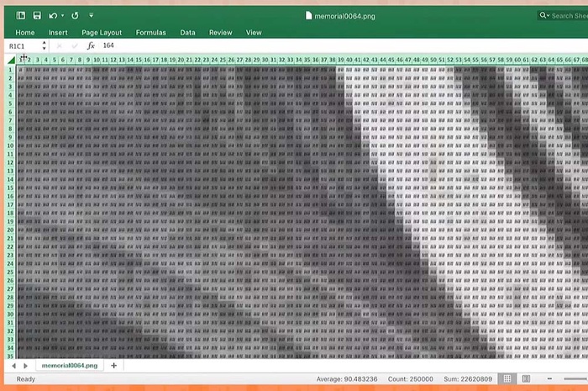
Task: Select row header 30
Action: [10, 314]
